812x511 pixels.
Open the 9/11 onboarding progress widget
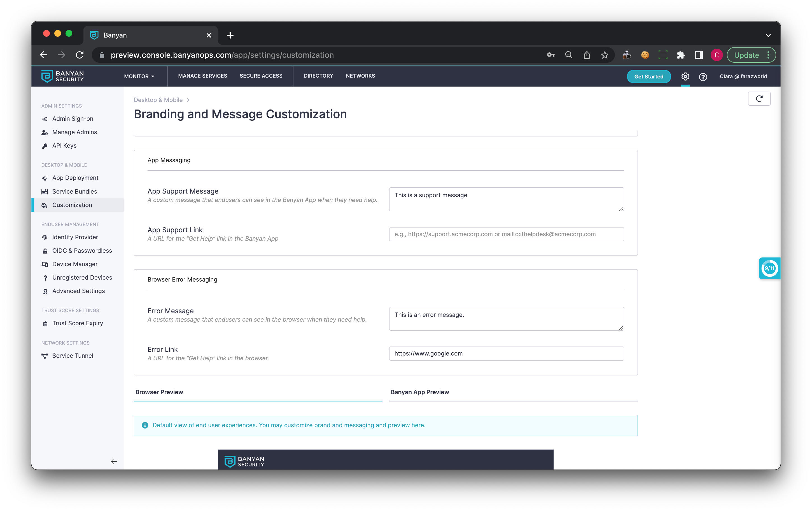click(769, 268)
